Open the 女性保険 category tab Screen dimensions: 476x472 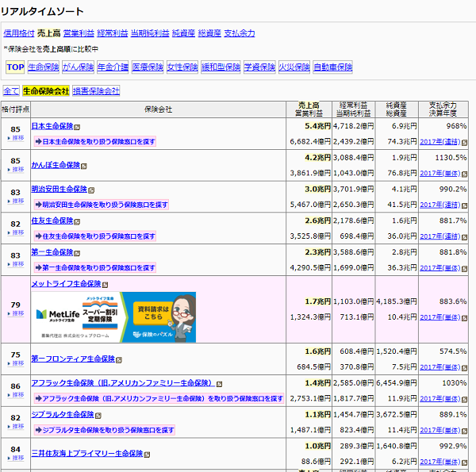coord(182,67)
